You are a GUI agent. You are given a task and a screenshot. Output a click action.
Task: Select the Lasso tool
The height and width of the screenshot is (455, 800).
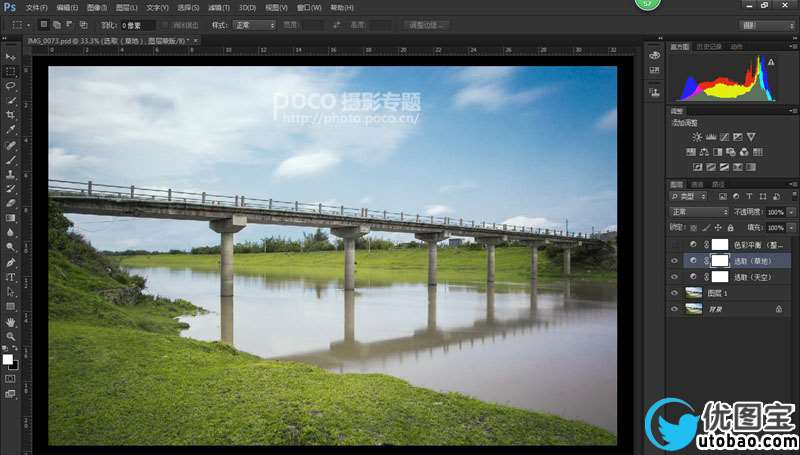click(11, 86)
